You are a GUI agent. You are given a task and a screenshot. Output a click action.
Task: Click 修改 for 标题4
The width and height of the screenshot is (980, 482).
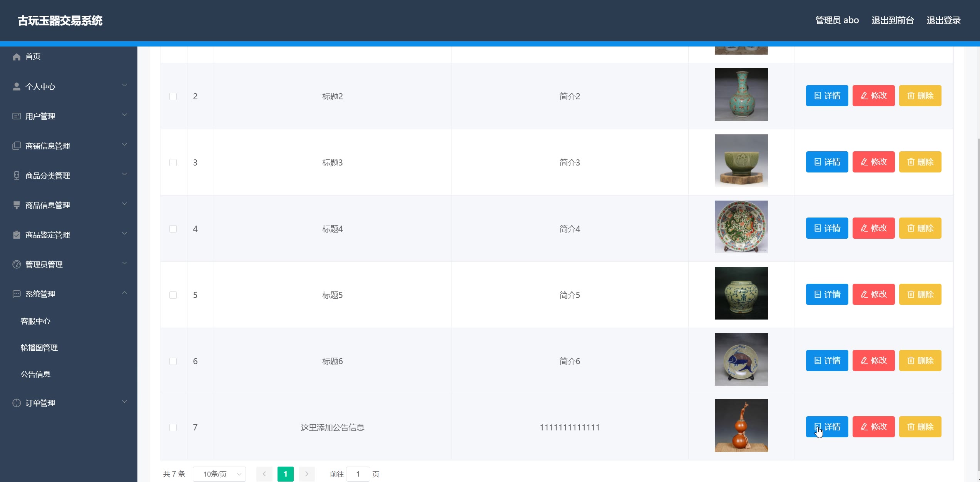pos(873,228)
